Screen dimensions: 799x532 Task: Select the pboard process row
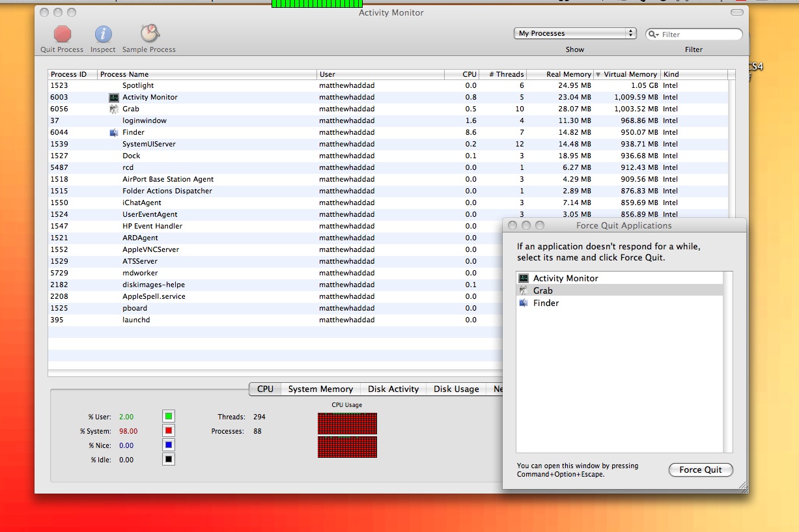[x=275, y=308]
